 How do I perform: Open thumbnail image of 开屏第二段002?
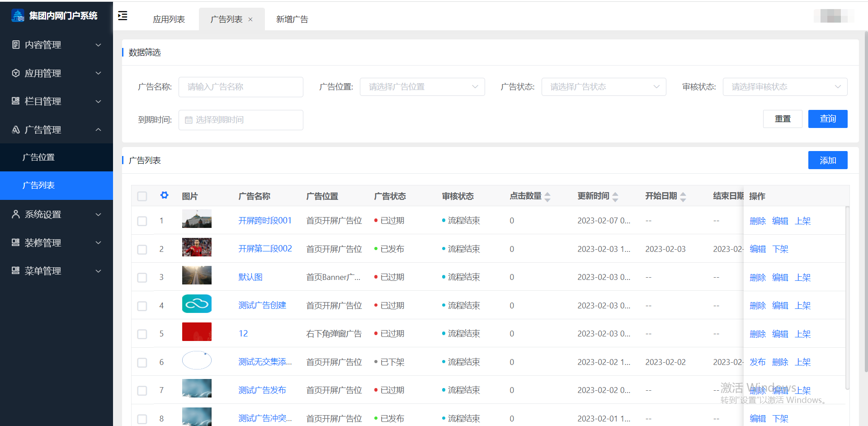[x=197, y=247]
